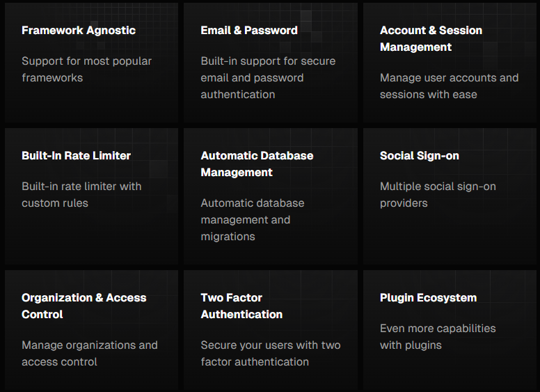Image resolution: width=540 pixels, height=392 pixels.
Task: Select the Email & Password card title
Action: pyautogui.click(x=249, y=31)
